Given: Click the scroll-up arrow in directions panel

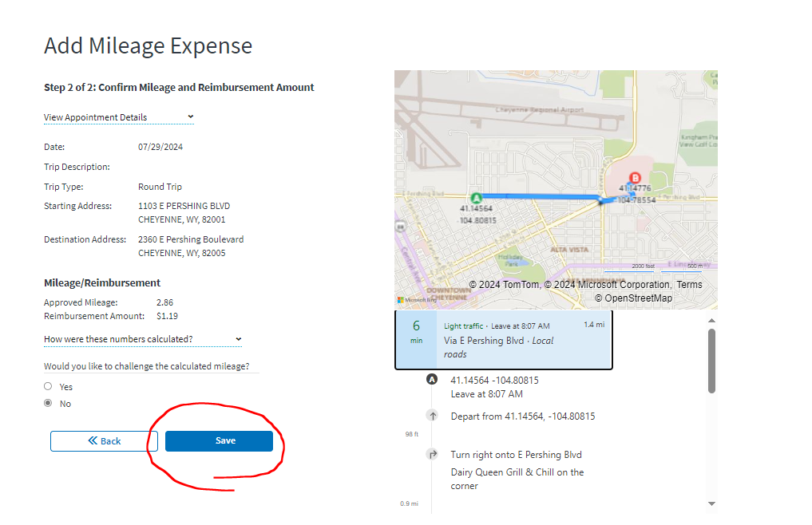Looking at the screenshot, I should (x=711, y=320).
